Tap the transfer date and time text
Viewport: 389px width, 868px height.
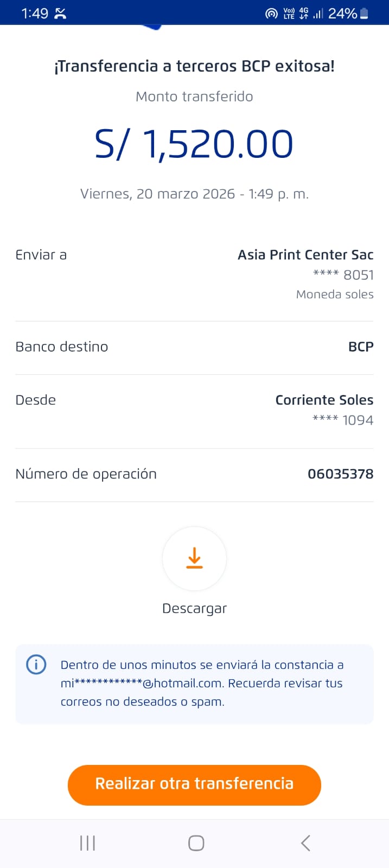tap(194, 194)
